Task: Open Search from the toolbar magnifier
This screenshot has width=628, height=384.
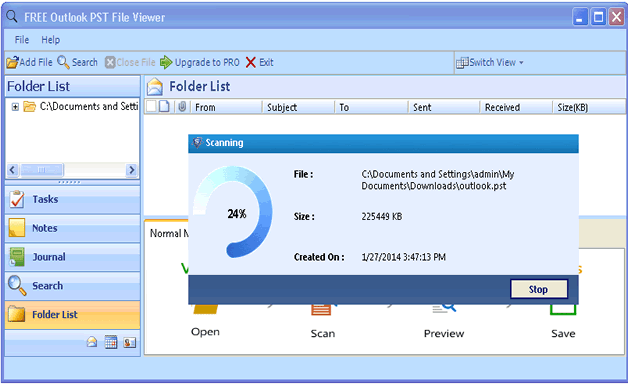Action: point(63,62)
